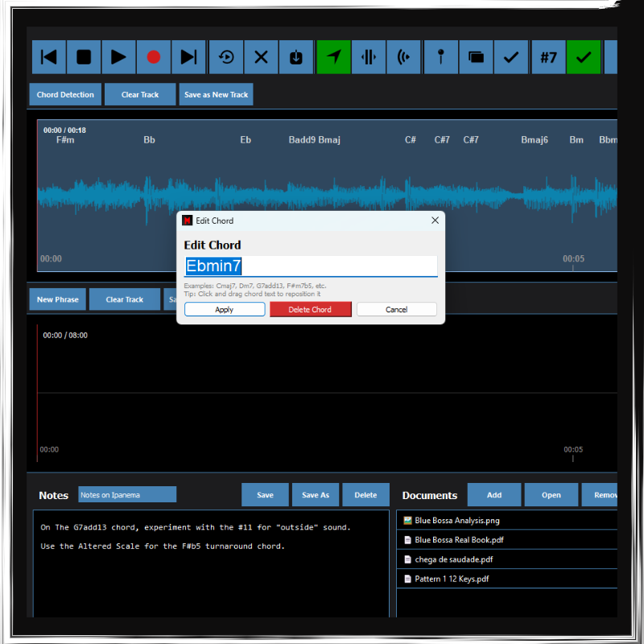Click the Notes on Ipanema title field

(x=127, y=495)
